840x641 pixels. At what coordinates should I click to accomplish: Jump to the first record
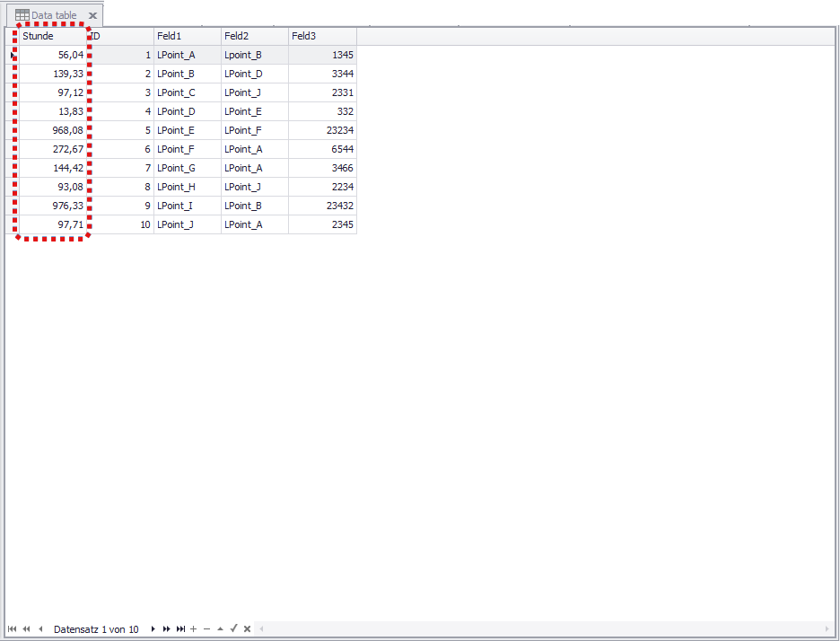coord(12,628)
